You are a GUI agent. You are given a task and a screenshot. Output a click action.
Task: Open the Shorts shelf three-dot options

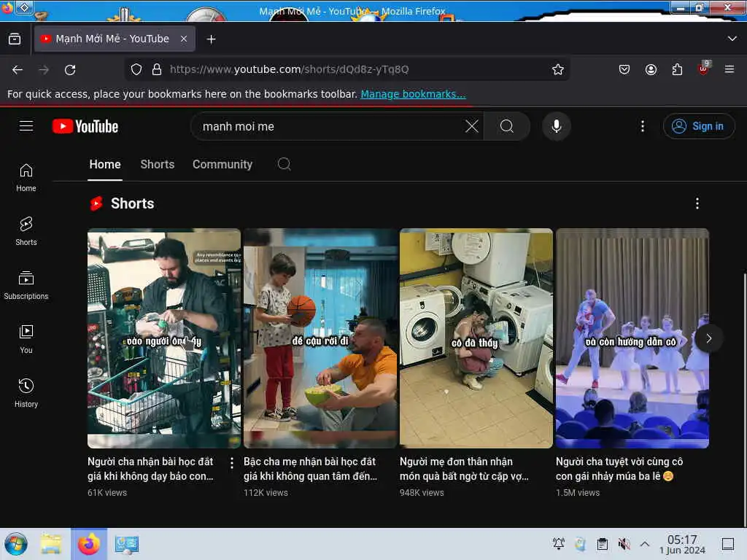pyautogui.click(x=697, y=203)
